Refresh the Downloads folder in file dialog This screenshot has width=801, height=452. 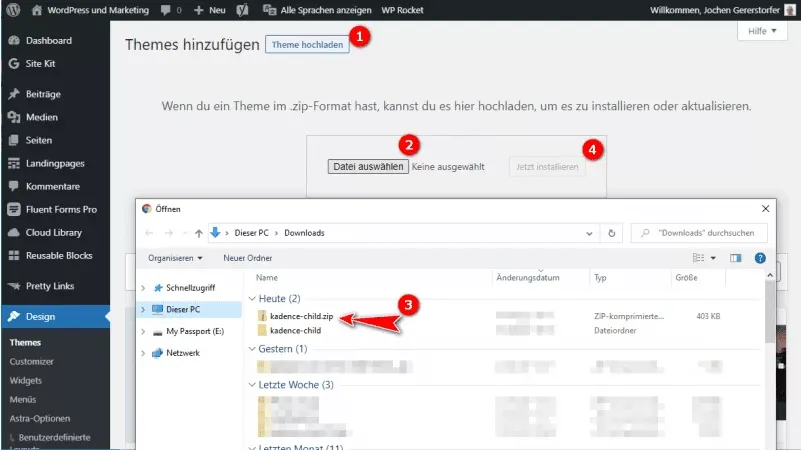[611, 233]
